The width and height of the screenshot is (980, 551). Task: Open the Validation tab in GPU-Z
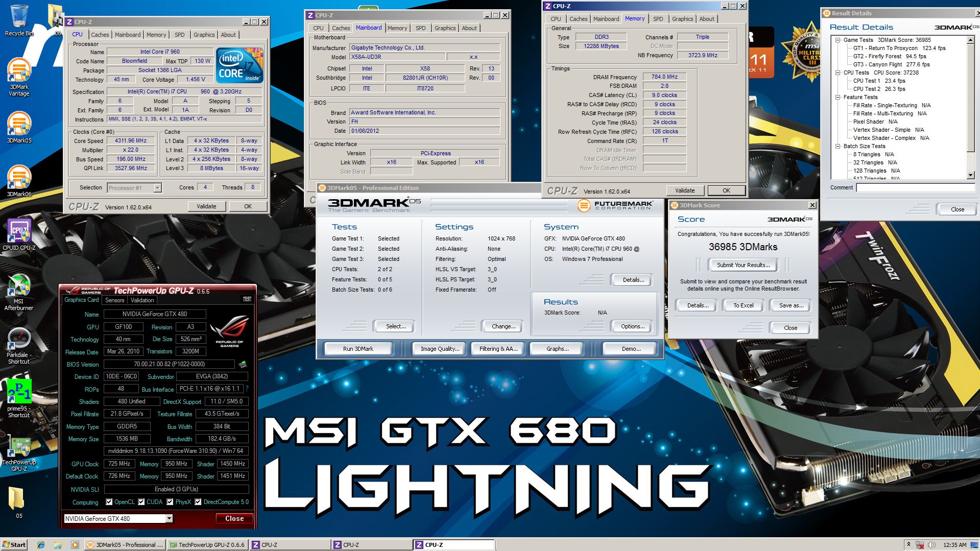point(142,300)
